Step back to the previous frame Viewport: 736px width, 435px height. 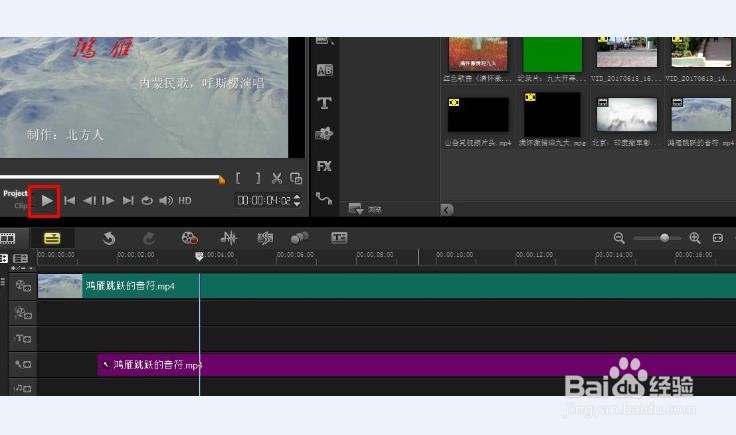[x=89, y=201]
